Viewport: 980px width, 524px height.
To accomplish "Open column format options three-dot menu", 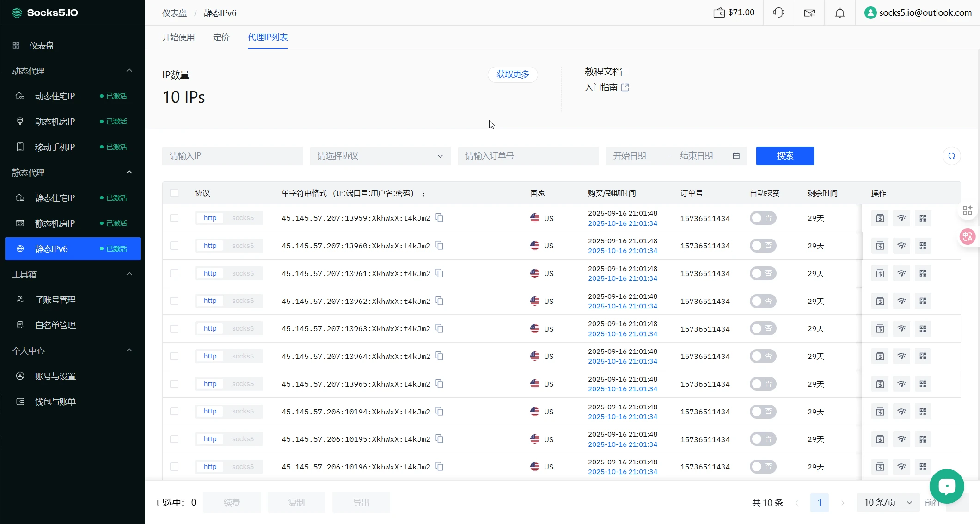I will click(423, 193).
